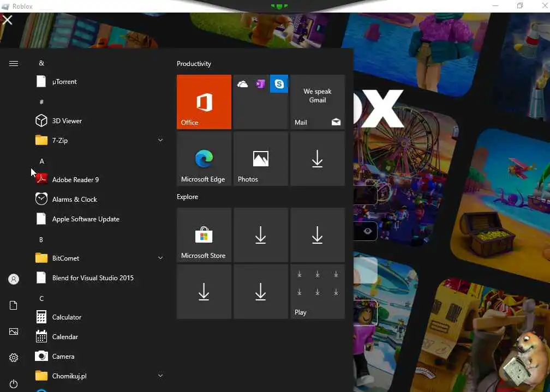The image size is (550, 392).
Task: Click 'Apple Software Update' label
Action: [x=86, y=219]
